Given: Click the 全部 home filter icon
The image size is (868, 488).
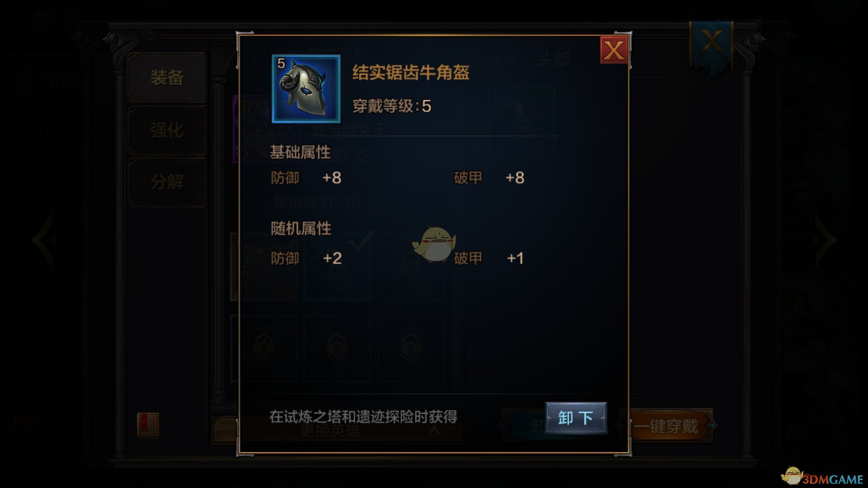Looking at the screenshot, I should (x=26, y=81).
